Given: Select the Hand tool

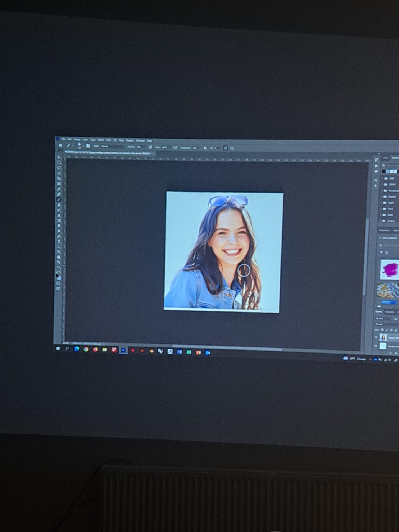Looking at the screenshot, I should click(59, 256).
